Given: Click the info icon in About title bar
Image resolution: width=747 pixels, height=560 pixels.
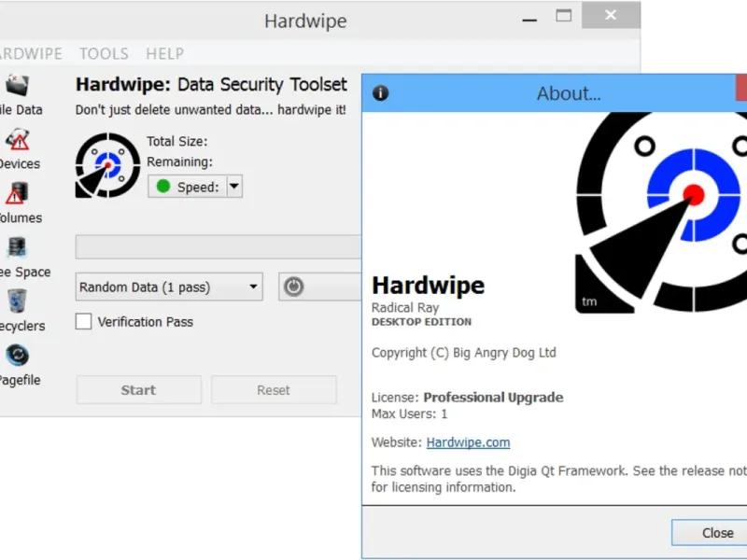Looking at the screenshot, I should point(380,92).
